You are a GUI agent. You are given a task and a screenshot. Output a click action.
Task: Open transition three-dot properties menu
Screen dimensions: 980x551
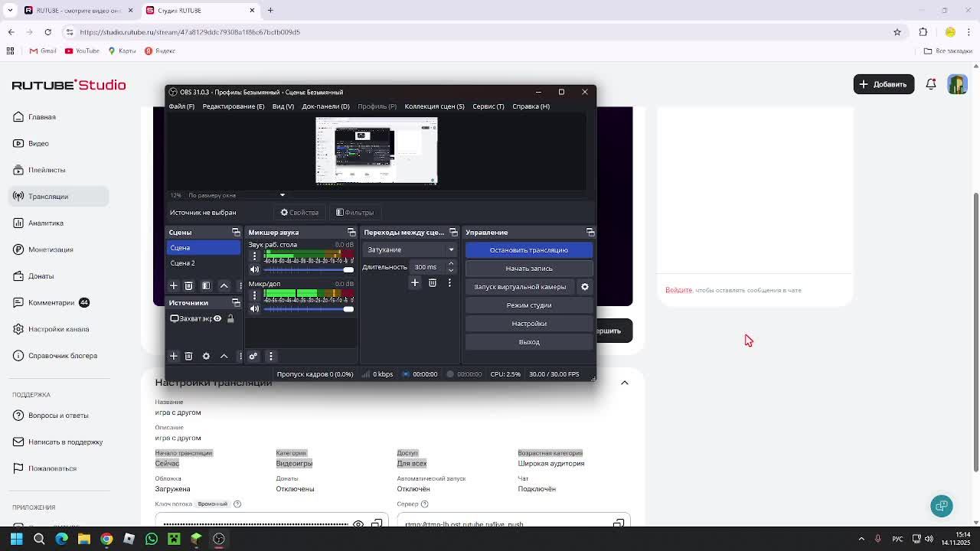tap(449, 283)
